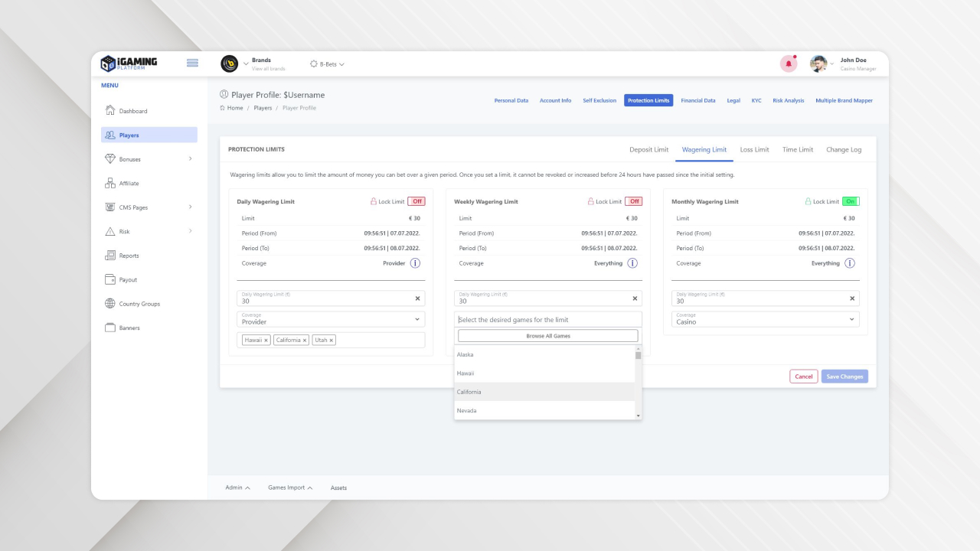Click info icon beside Provider coverage

click(x=415, y=263)
